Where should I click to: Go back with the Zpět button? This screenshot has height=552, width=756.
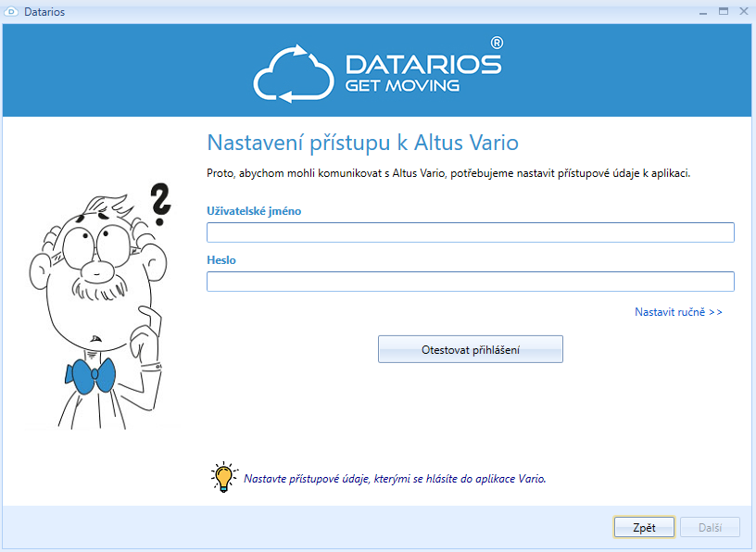(x=644, y=527)
